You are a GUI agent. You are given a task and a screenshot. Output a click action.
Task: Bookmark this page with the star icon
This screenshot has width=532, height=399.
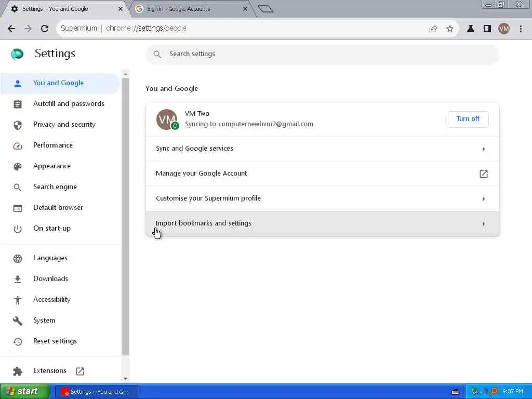point(450,29)
